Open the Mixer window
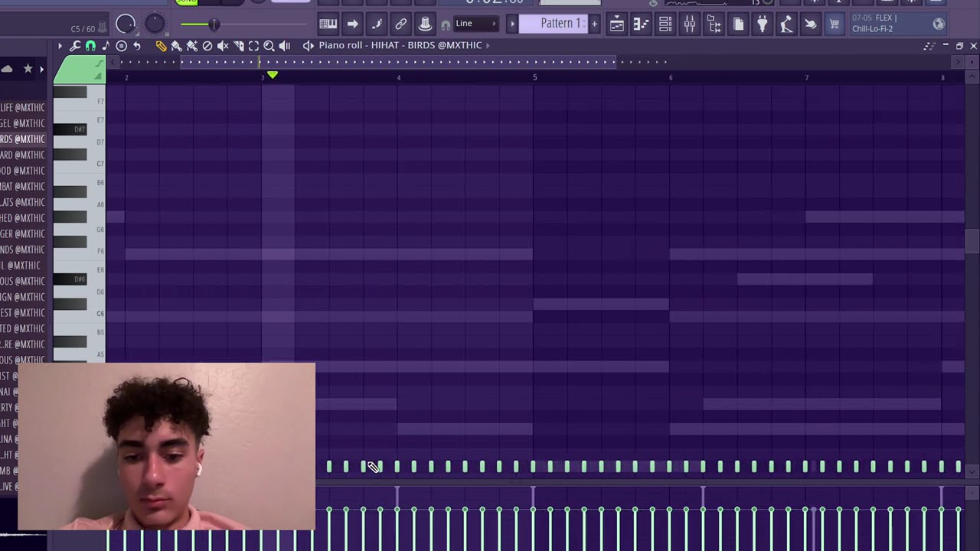The height and width of the screenshot is (551, 980). click(690, 24)
